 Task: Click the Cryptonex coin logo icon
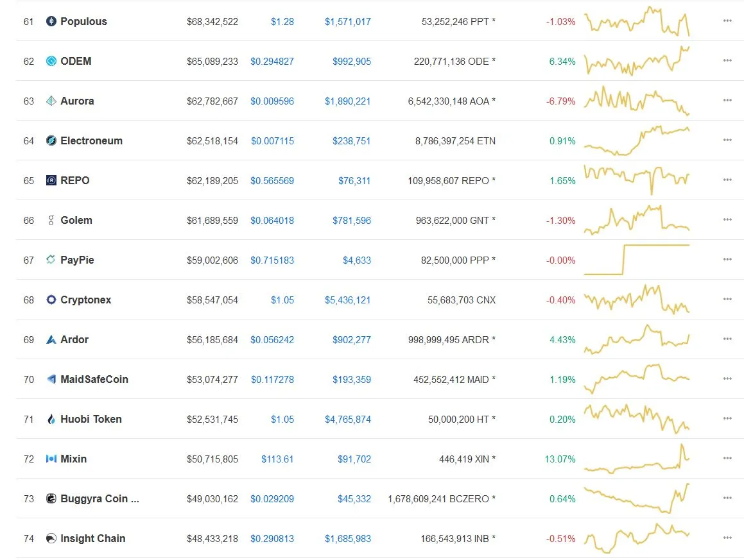51,300
